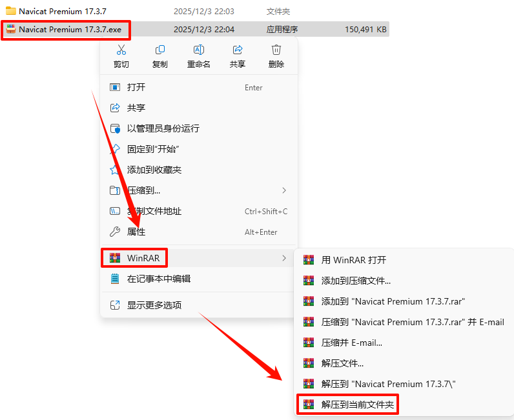Open 属性 properties entry
This screenshot has width=514, height=420.
point(199,232)
